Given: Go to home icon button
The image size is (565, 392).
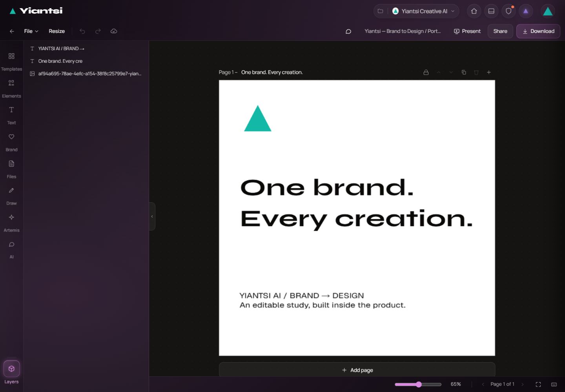Looking at the screenshot, I should point(474,11).
